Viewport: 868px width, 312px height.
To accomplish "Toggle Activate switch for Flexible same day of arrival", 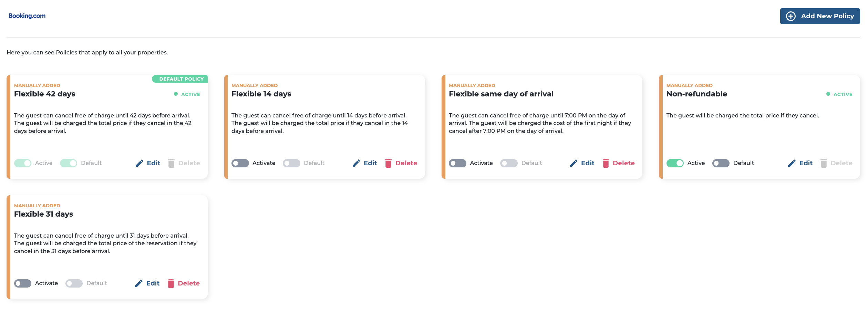I will point(457,163).
